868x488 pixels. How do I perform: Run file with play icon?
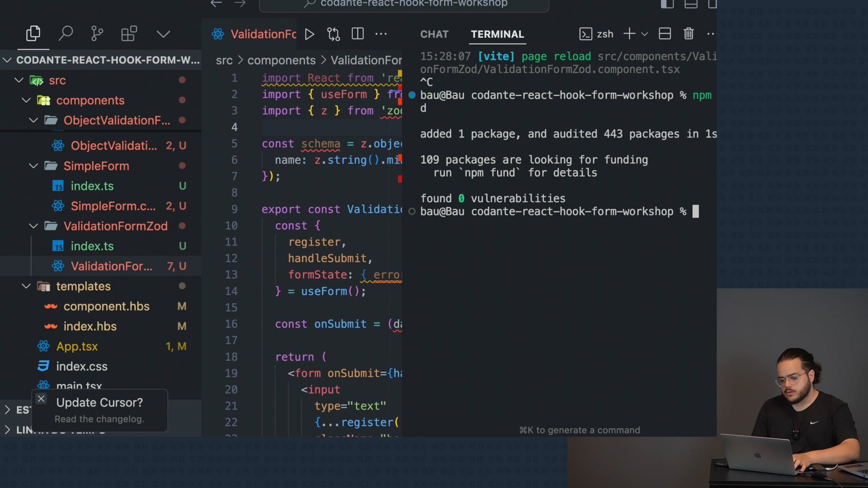[x=310, y=34]
